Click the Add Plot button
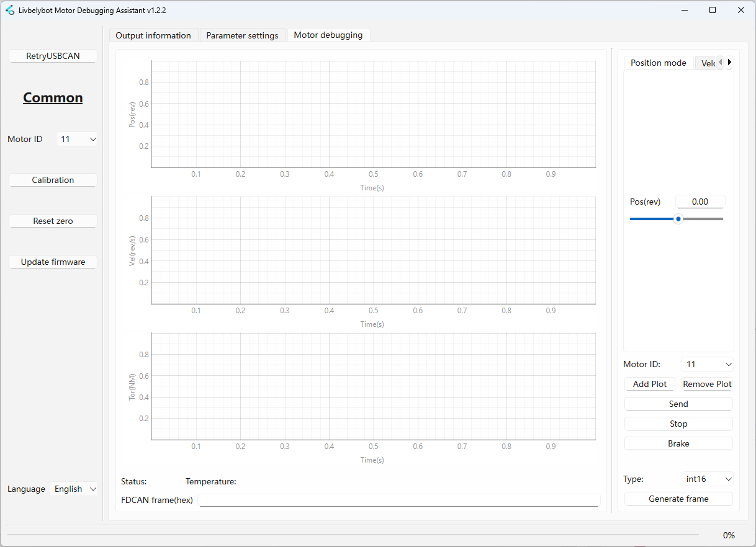 click(649, 385)
